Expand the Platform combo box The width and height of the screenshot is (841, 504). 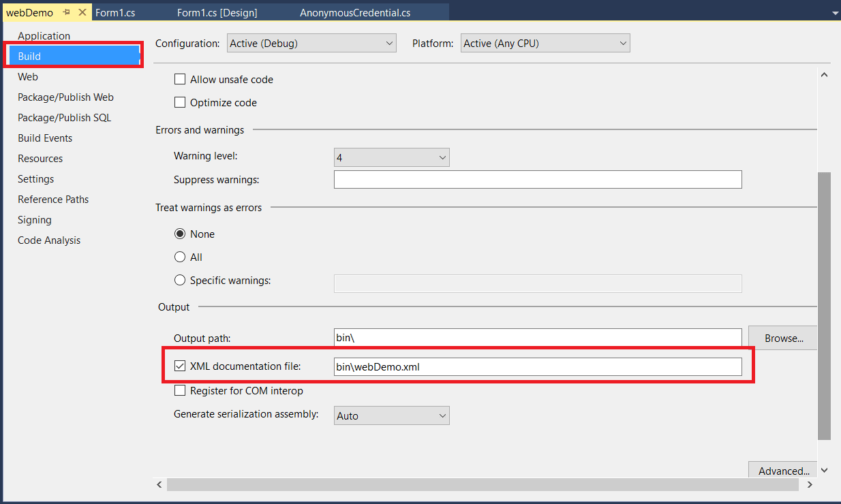[545, 44]
